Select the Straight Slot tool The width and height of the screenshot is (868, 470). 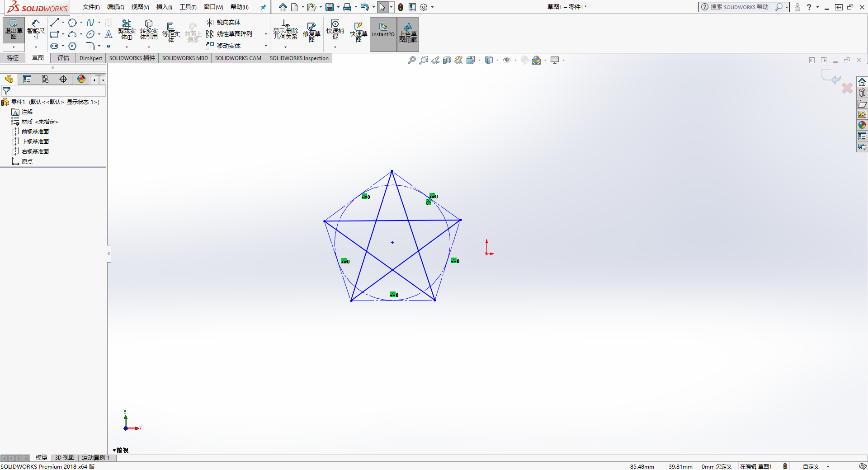click(x=54, y=46)
